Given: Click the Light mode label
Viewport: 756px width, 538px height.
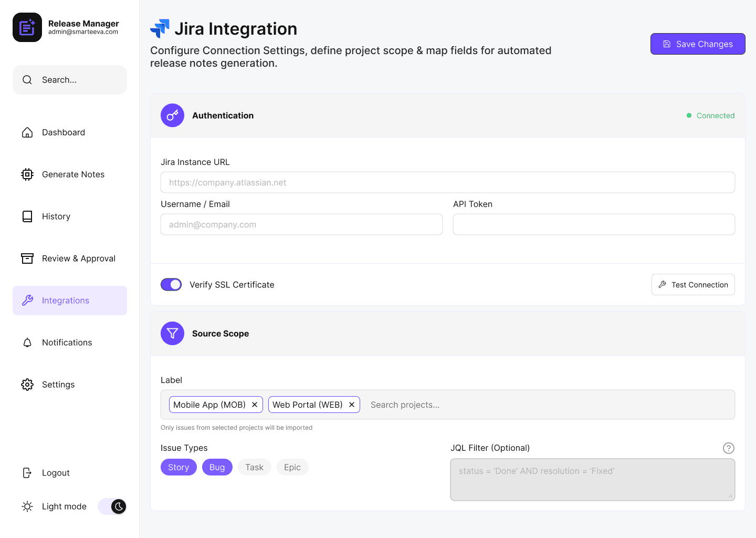Looking at the screenshot, I should pyautogui.click(x=64, y=506).
